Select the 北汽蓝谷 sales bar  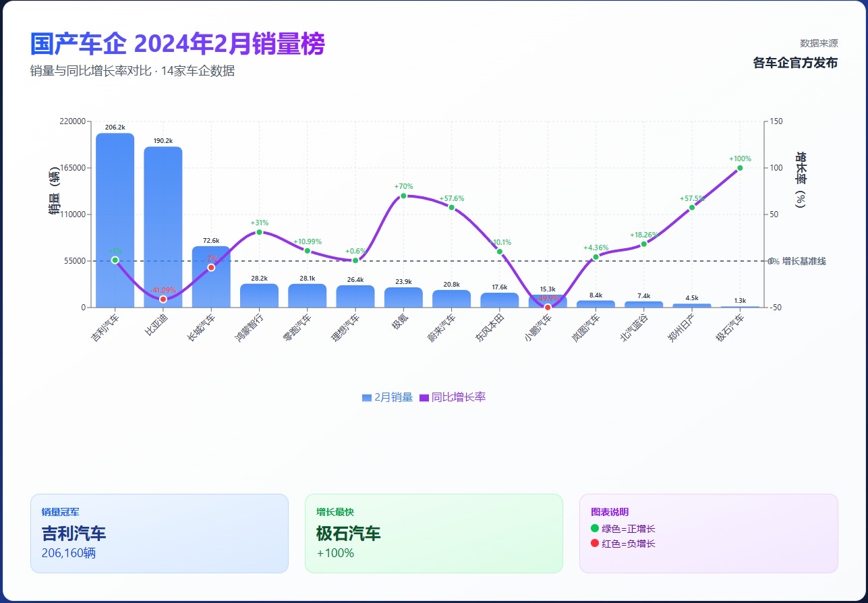pos(644,304)
